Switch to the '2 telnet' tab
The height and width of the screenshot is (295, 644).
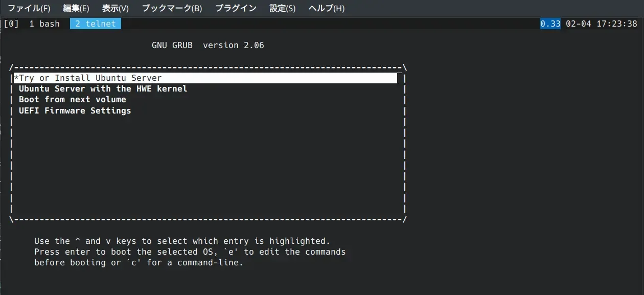95,23
